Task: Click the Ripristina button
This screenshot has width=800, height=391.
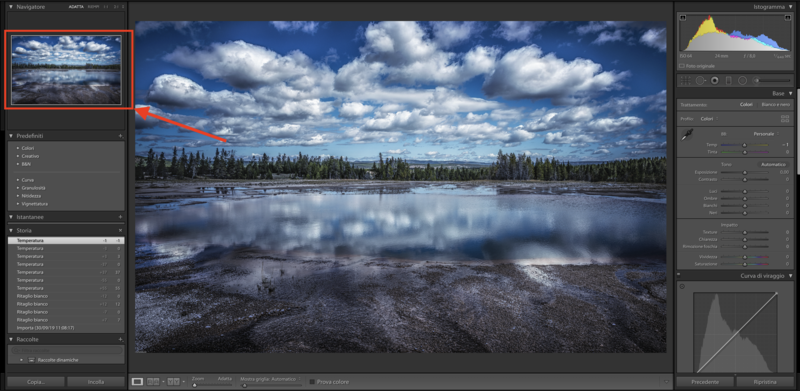Action: [x=766, y=381]
